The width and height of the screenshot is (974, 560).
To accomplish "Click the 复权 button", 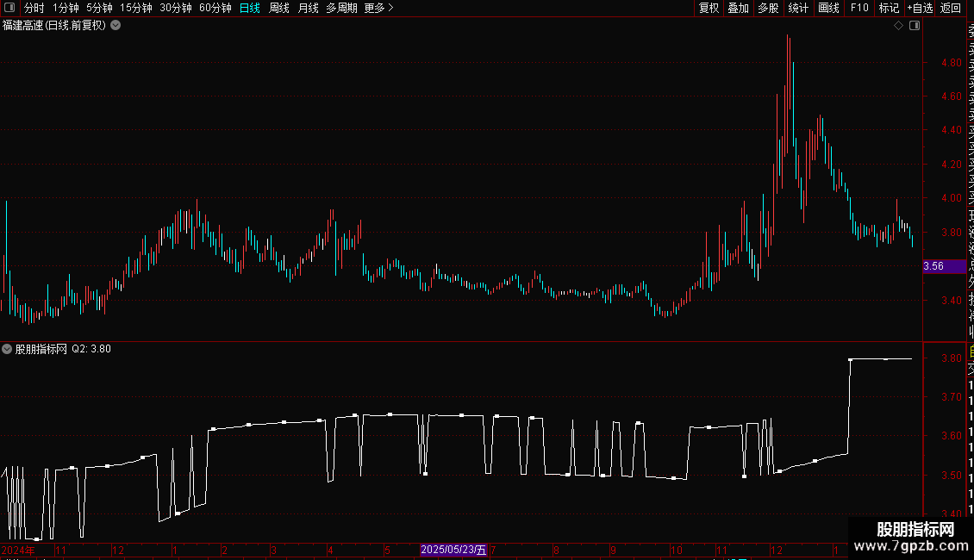I will pyautogui.click(x=709, y=8).
